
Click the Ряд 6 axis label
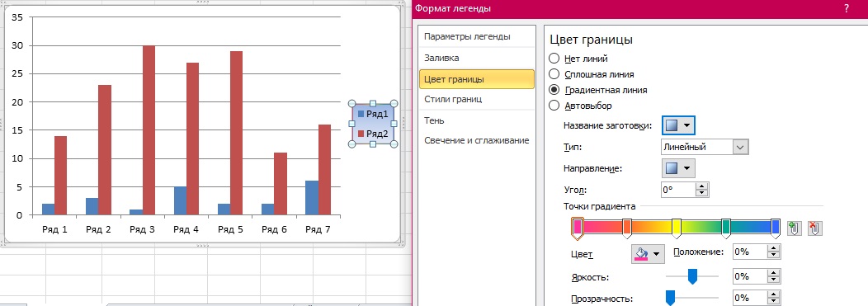[x=274, y=229]
